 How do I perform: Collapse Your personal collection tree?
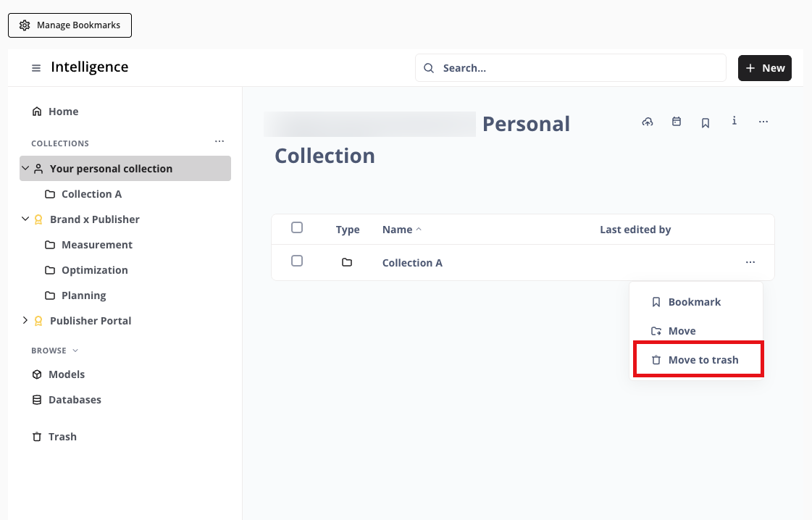(25, 168)
